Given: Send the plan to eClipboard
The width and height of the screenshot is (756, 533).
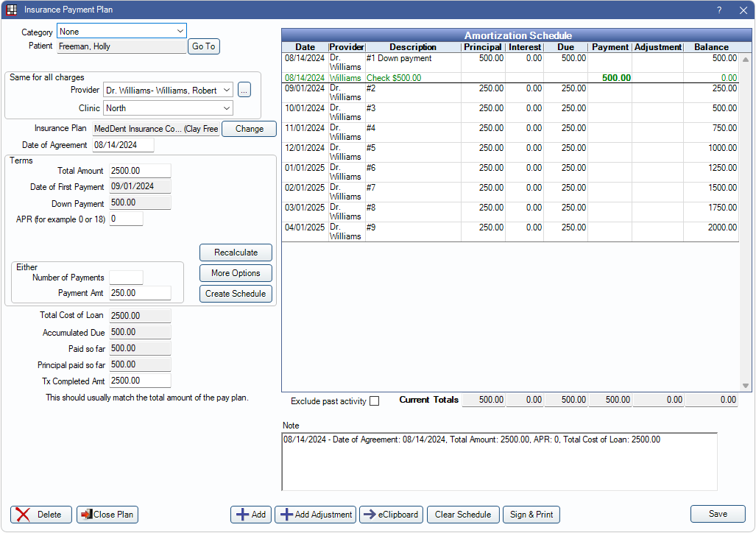Looking at the screenshot, I should pos(391,515).
